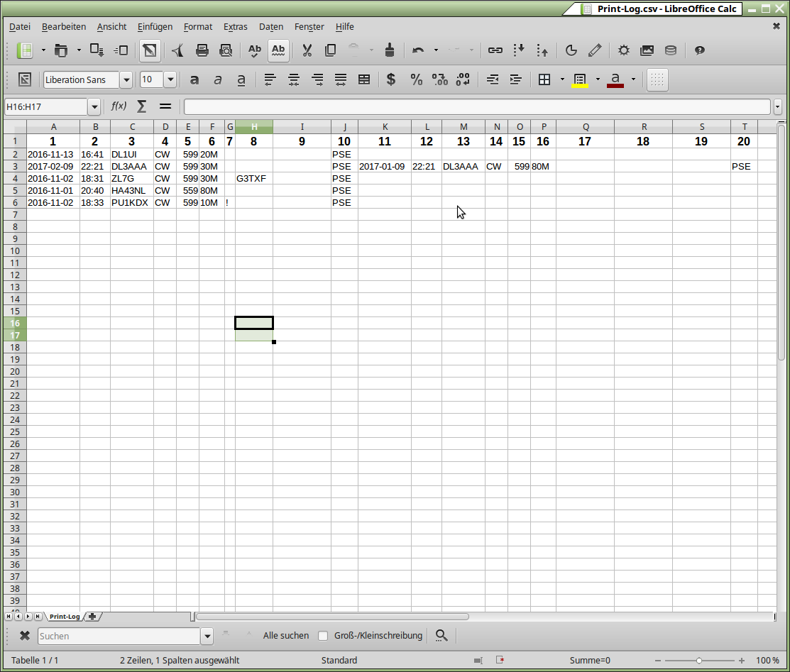790x672 pixels.
Task: Open the Liberation Sans font name dropdown
Action: click(126, 79)
